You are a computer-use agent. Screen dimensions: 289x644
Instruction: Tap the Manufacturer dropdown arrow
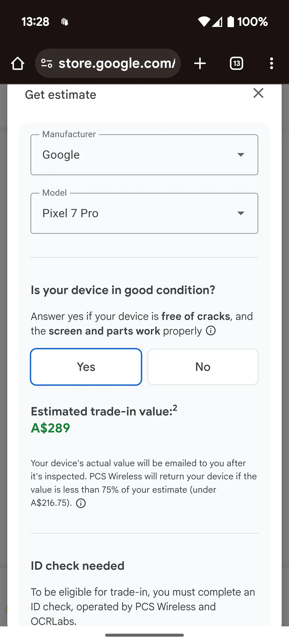pyautogui.click(x=241, y=155)
